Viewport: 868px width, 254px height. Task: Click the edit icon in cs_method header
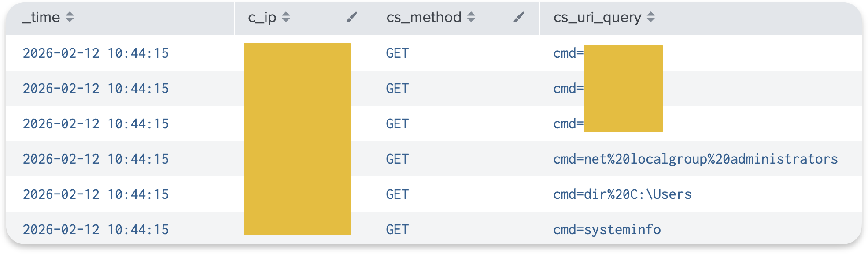pyautogui.click(x=518, y=18)
